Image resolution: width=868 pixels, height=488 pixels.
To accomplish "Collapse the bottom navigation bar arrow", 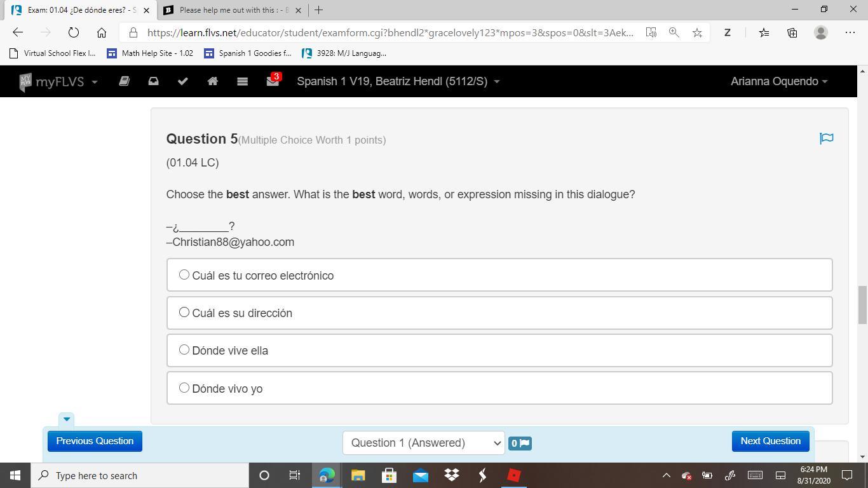I will pos(67,419).
